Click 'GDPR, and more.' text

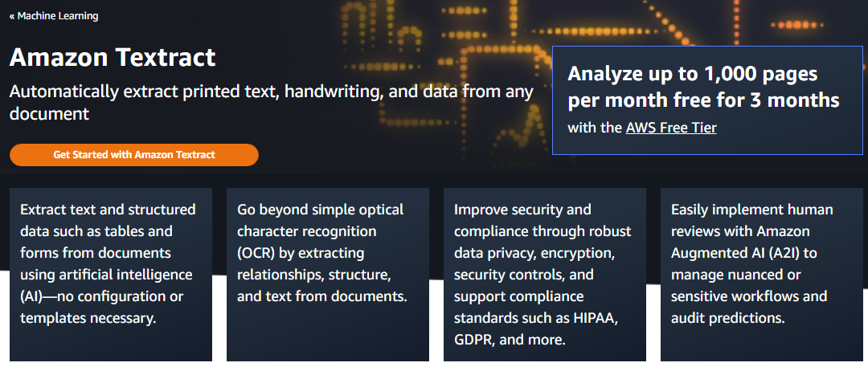tap(510, 340)
